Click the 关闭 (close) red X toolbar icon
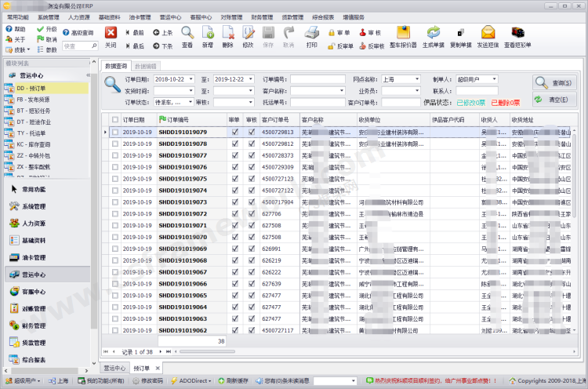 (x=111, y=33)
